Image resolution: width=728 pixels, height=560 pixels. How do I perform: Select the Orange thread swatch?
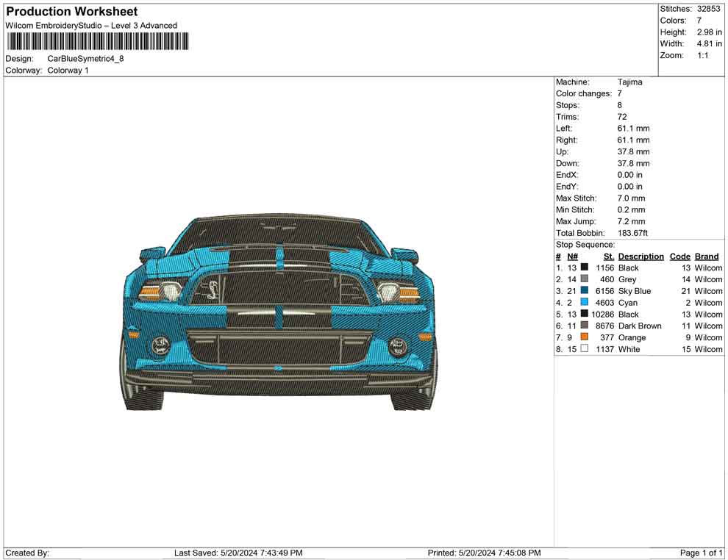click(585, 337)
